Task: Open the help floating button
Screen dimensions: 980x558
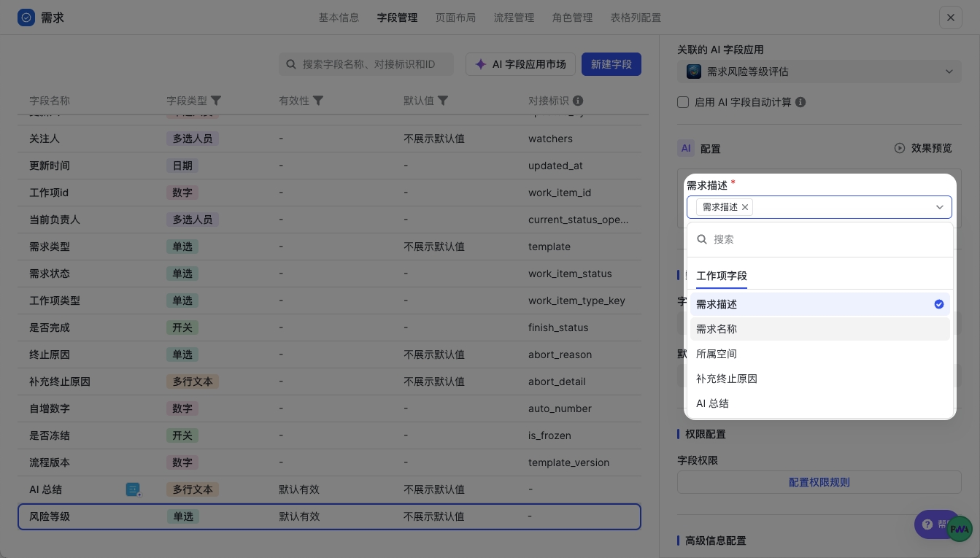Action: [x=931, y=524]
